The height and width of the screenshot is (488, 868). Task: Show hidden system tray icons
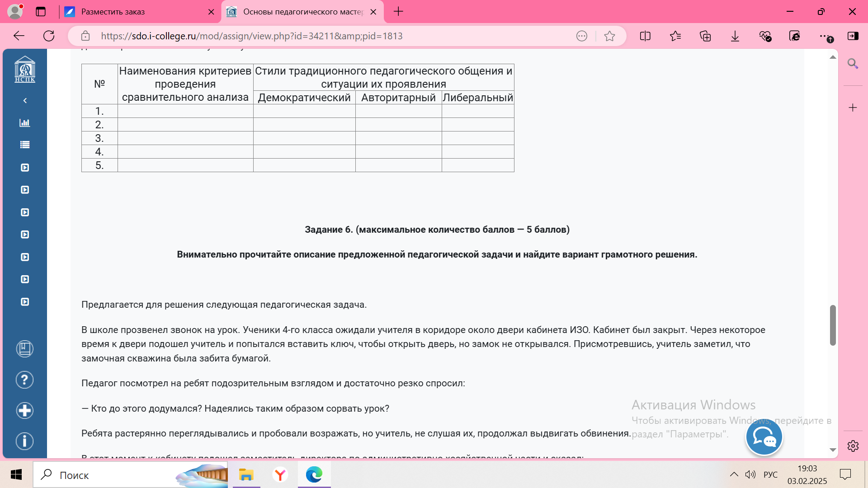pyautogui.click(x=734, y=474)
